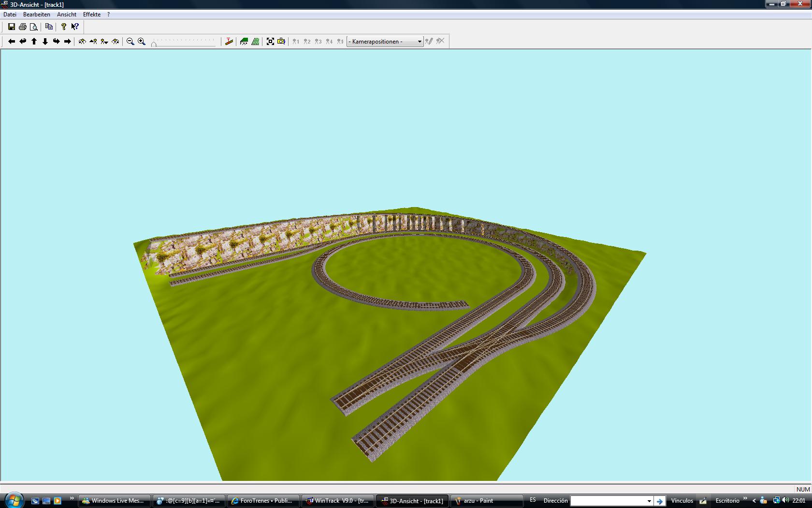Open the Effekte menu
This screenshot has width=812, height=508.
click(92, 15)
